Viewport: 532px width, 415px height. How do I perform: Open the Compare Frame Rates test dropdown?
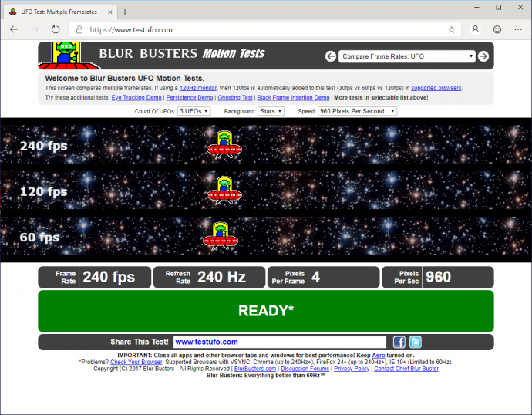click(407, 56)
